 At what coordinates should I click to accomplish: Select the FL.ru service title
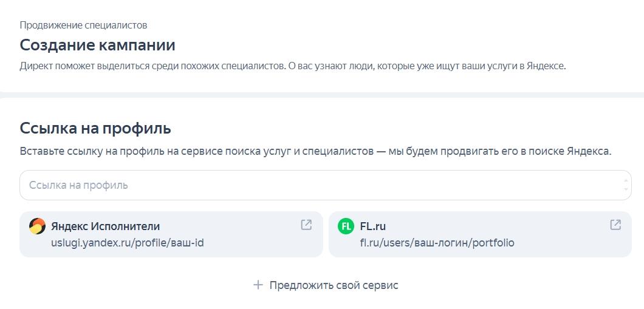click(x=372, y=226)
